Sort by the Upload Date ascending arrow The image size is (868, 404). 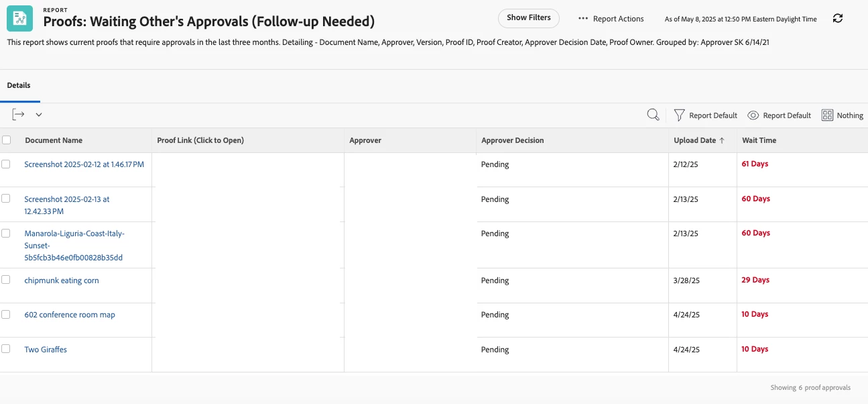pos(722,140)
